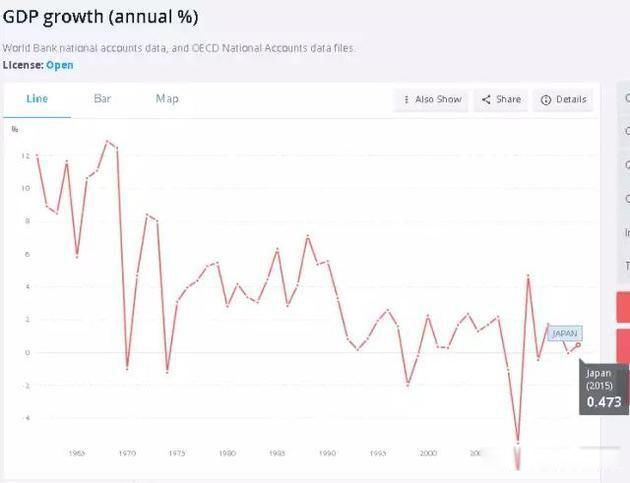Click the 1970 x-axis year label
The image size is (630, 483).
tap(127, 453)
